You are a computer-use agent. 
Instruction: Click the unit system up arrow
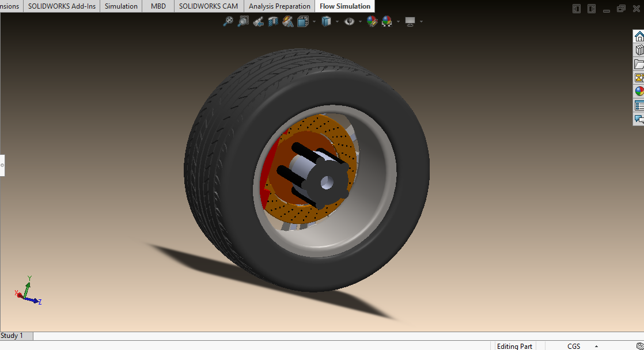coord(596,347)
